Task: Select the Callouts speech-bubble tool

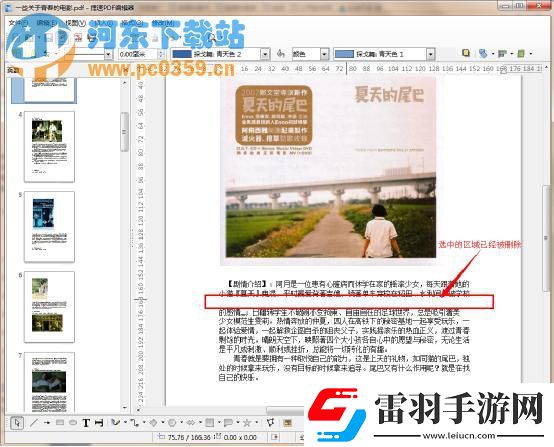Action: (228, 422)
